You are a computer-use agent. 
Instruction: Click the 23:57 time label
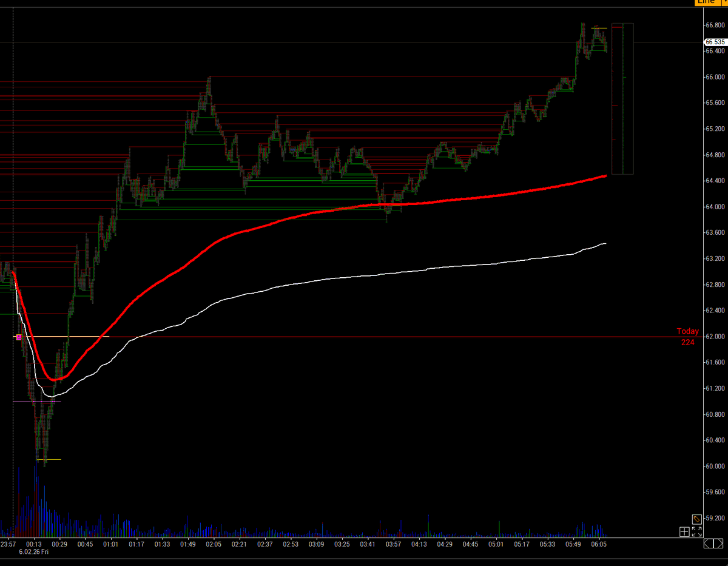point(8,545)
